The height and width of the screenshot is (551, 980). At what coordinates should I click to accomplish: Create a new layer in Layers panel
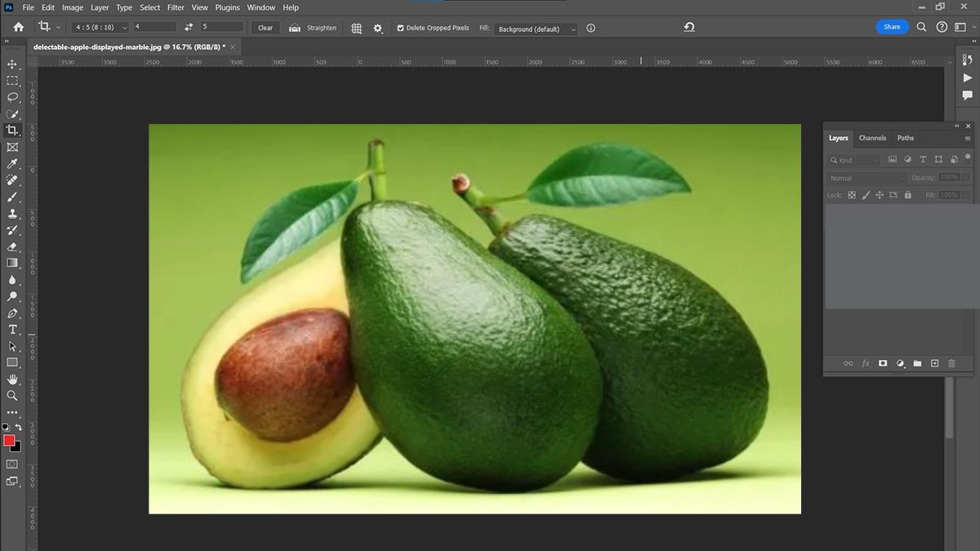click(935, 363)
